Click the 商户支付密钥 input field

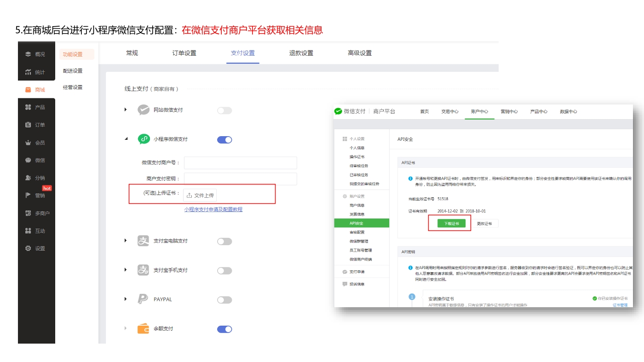click(241, 179)
